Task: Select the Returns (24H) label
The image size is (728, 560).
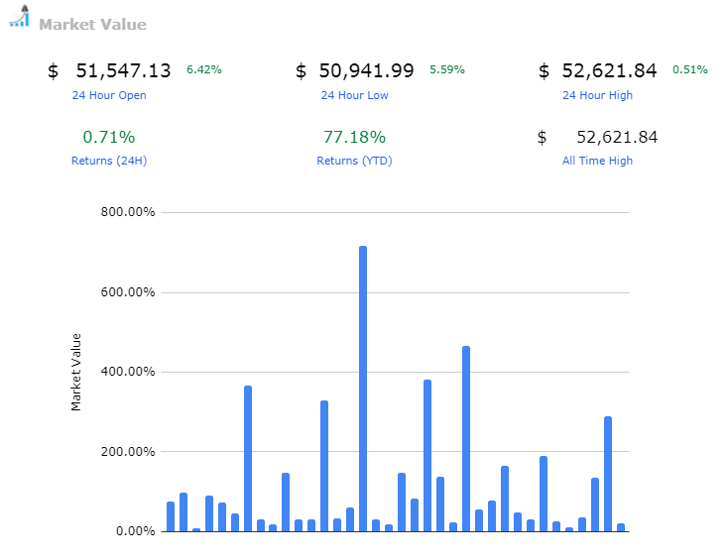Action: 109,161
